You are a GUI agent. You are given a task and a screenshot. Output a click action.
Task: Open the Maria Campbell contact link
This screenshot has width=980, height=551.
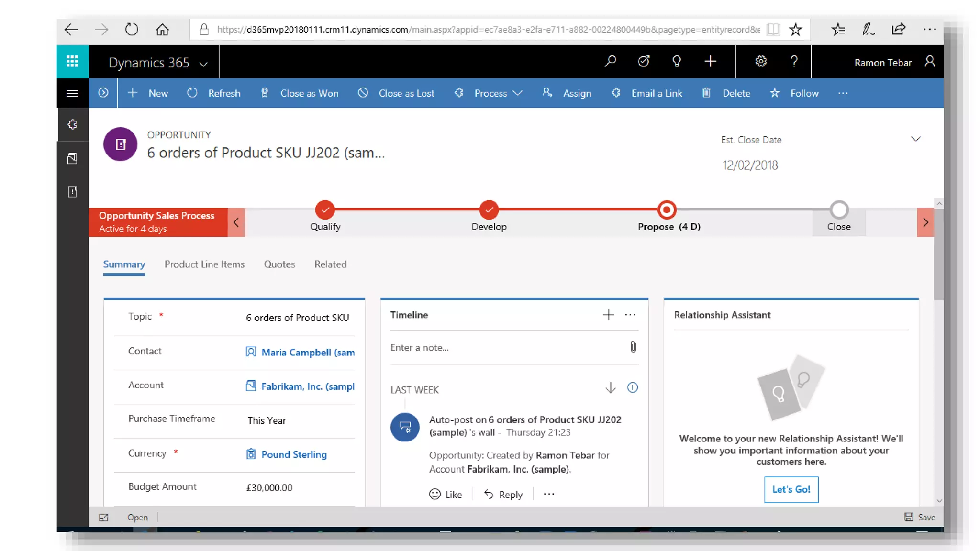308,353
